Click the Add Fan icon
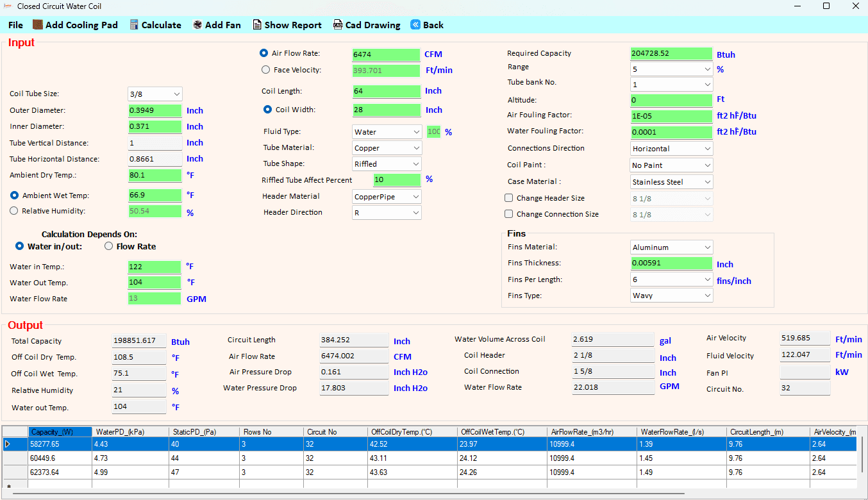 tap(197, 25)
